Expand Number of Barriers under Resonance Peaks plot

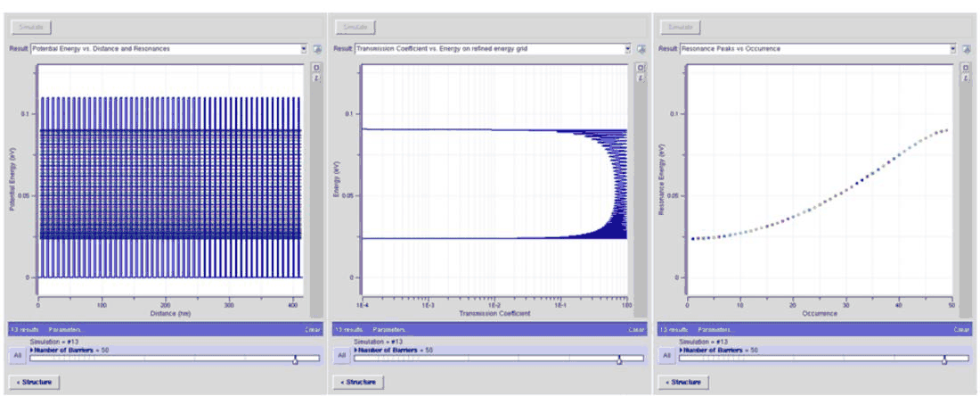682,351
